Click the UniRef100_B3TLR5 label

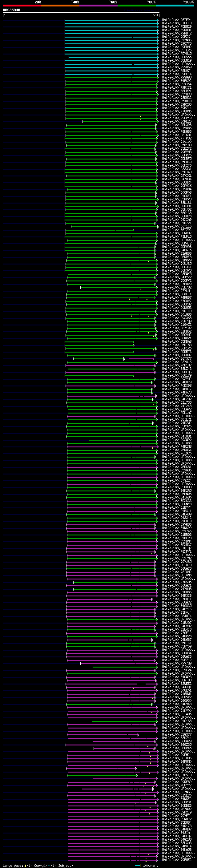coord(177,50)
